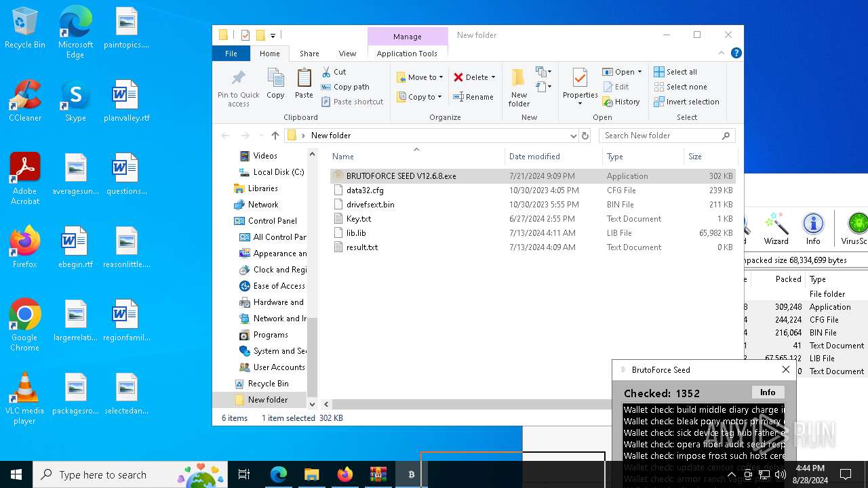
Task: Open address bar history dropdown
Action: (x=574, y=136)
